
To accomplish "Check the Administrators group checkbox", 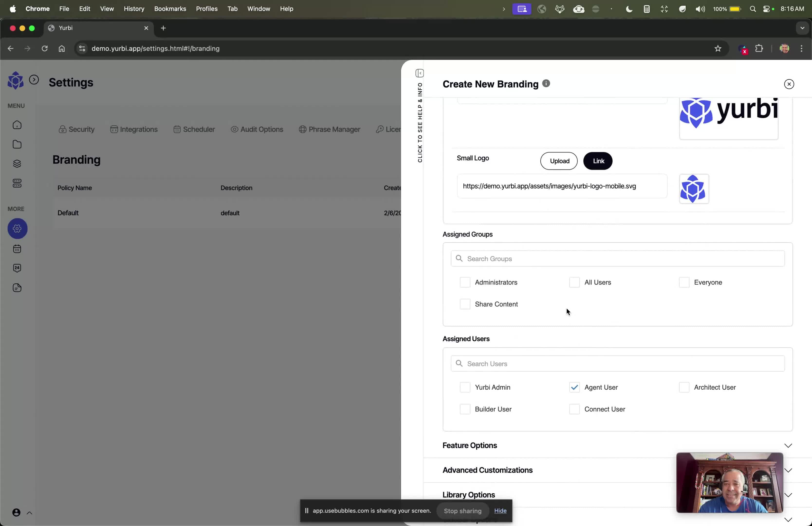I will (x=465, y=282).
